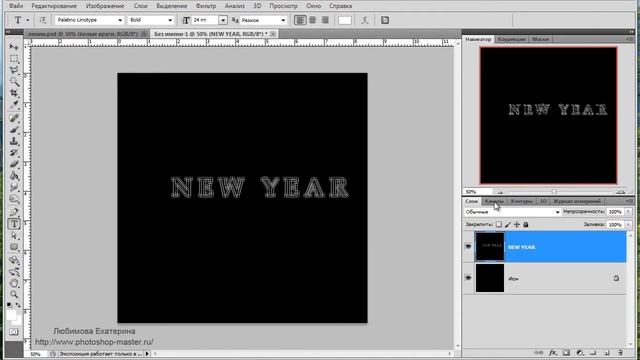Open the Фильтр menu

(x=206, y=6)
